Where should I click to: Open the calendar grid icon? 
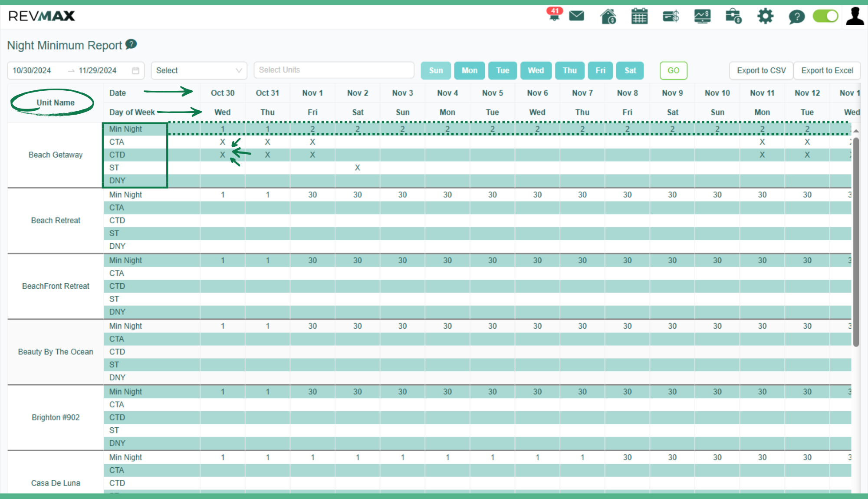639,17
